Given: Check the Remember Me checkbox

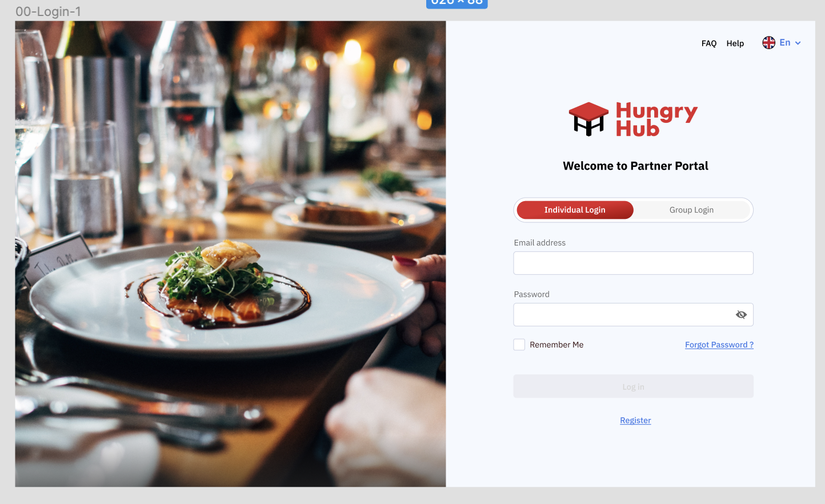Looking at the screenshot, I should coord(519,345).
